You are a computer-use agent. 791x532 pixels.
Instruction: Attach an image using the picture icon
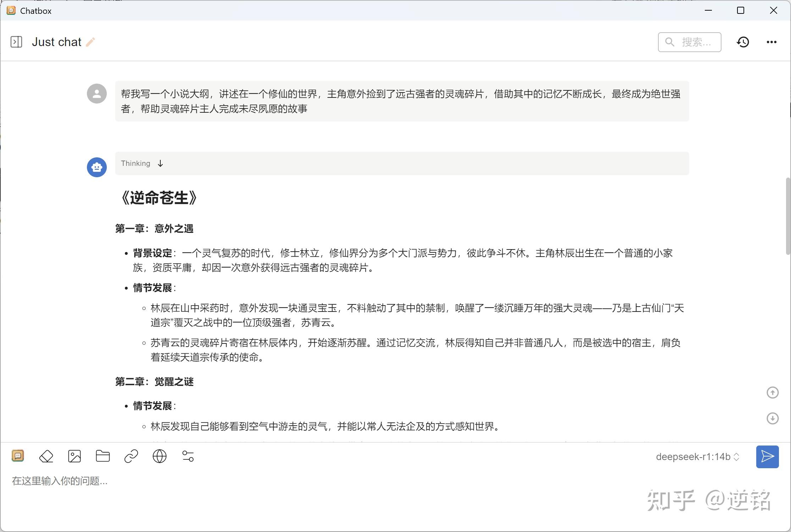[74, 456]
